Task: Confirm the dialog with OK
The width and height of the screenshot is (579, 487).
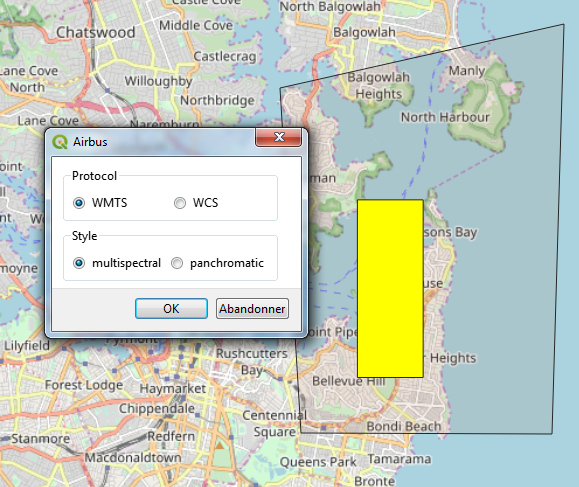Action: point(171,308)
